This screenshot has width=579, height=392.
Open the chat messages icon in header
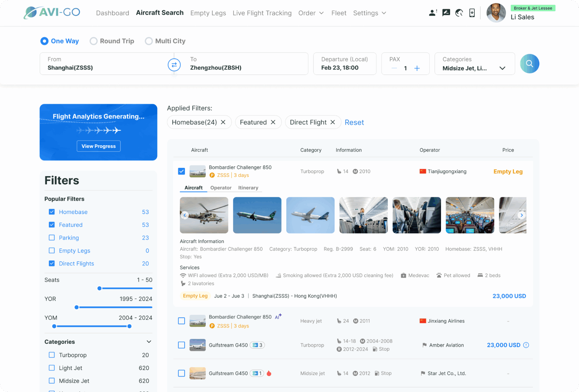pos(446,13)
